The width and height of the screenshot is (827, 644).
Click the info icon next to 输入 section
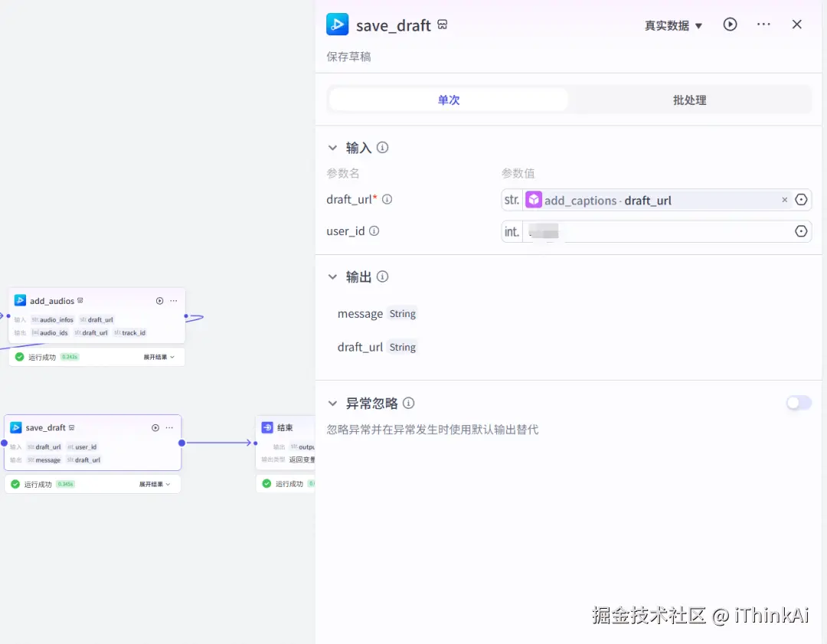382,147
